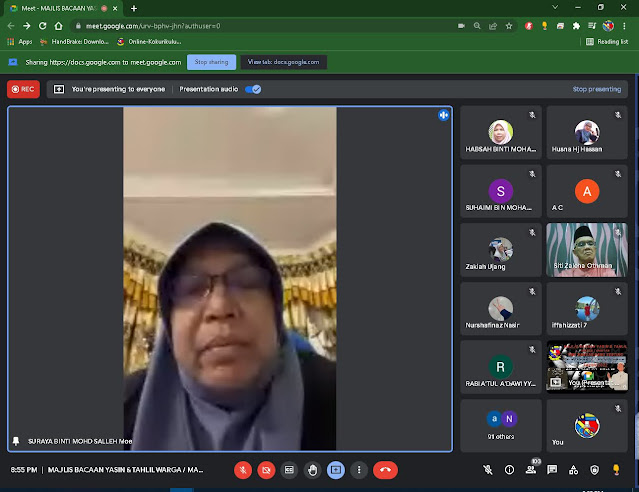Image resolution: width=639 pixels, height=492 pixels.
Task: Click Stop presenting link
Action: tap(597, 89)
